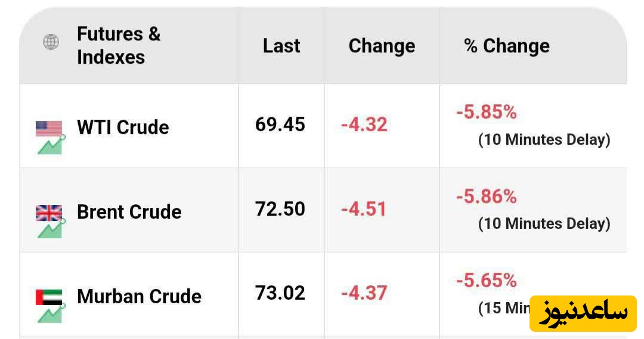
Task: Open the green chart icon under the UAE flag
Action: (50, 314)
